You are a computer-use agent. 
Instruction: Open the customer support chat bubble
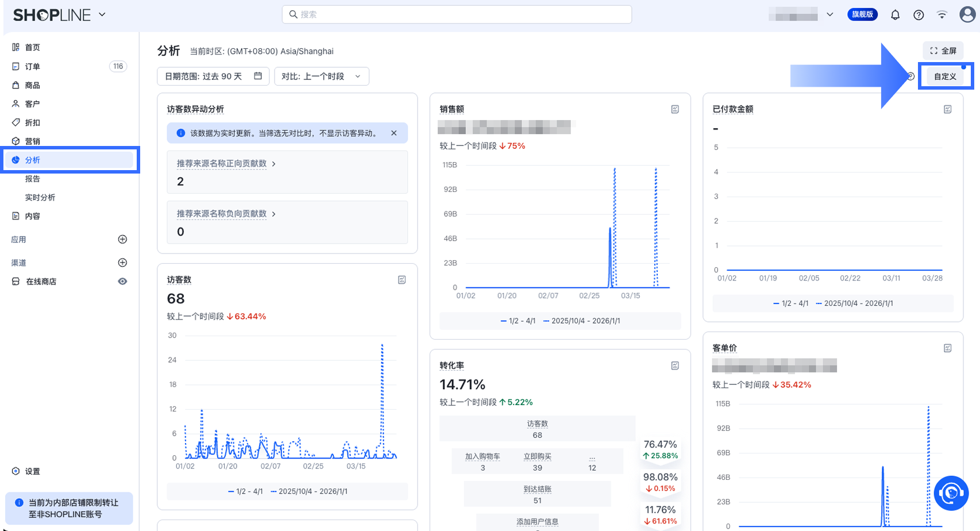(x=951, y=492)
